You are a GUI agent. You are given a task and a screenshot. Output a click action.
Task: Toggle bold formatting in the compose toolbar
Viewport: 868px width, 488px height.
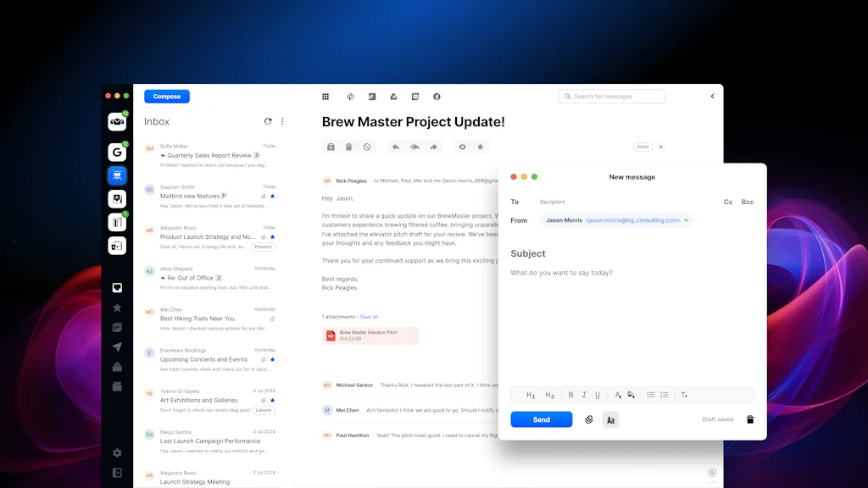click(x=570, y=394)
